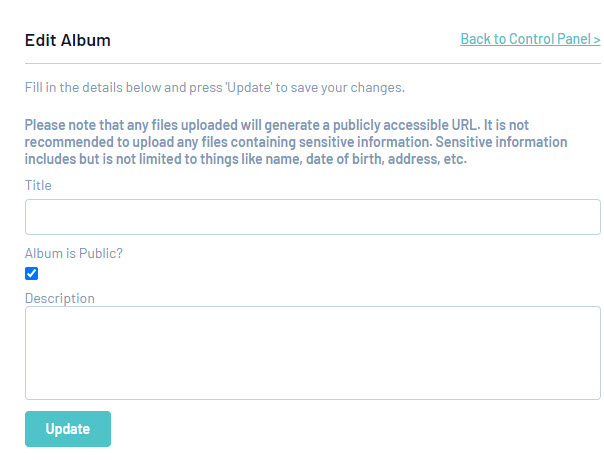This screenshot has width=604, height=462.
Task: Click the Back to Control Panel link
Action: point(530,40)
